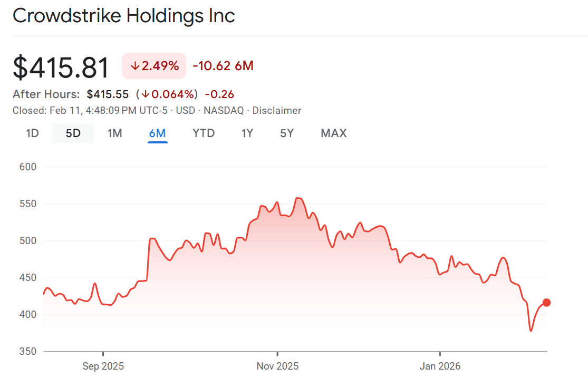588x387 pixels.
Task: Click the Jan 2026 axis label
Action: (x=440, y=366)
